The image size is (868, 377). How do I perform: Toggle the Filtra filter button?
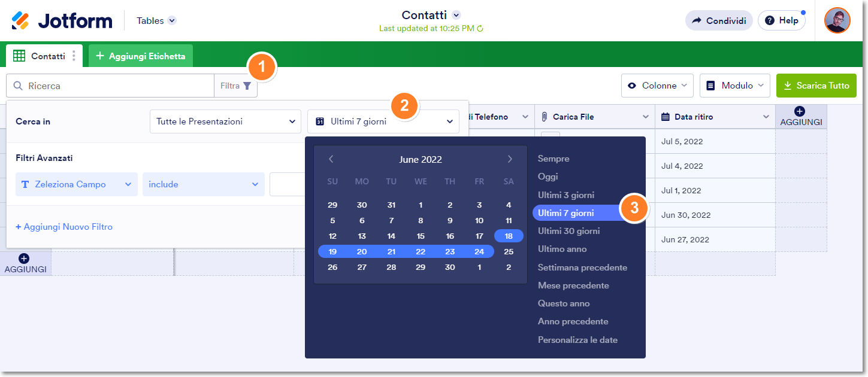[x=236, y=86]
